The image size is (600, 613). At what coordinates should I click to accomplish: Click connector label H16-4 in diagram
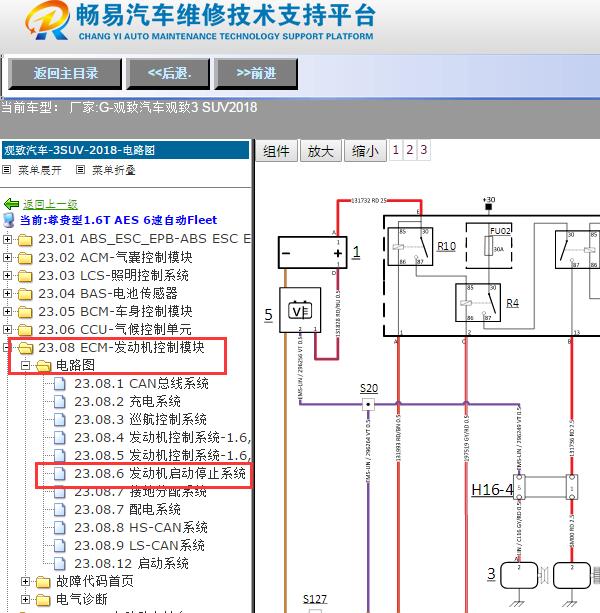click(492, 489)
